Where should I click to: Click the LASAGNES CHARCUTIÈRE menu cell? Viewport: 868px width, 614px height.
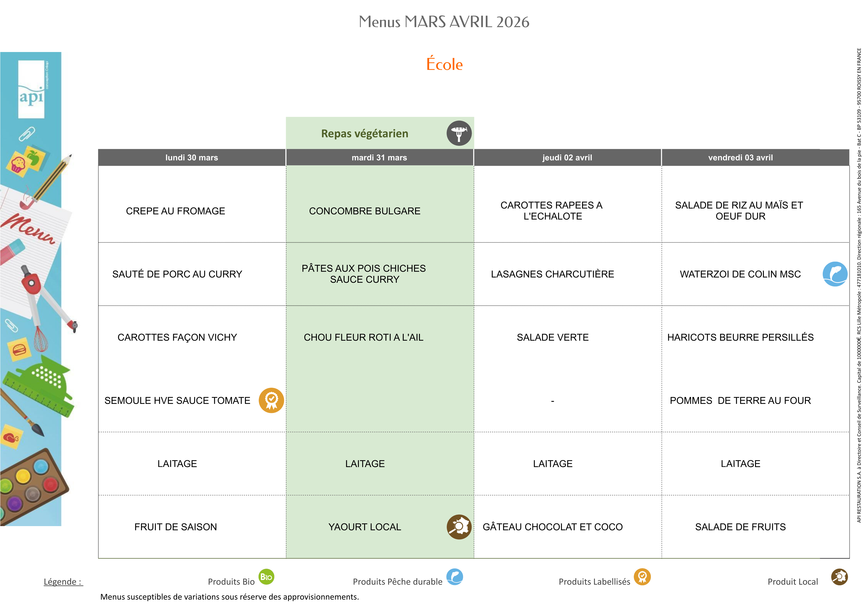point(552,274)
